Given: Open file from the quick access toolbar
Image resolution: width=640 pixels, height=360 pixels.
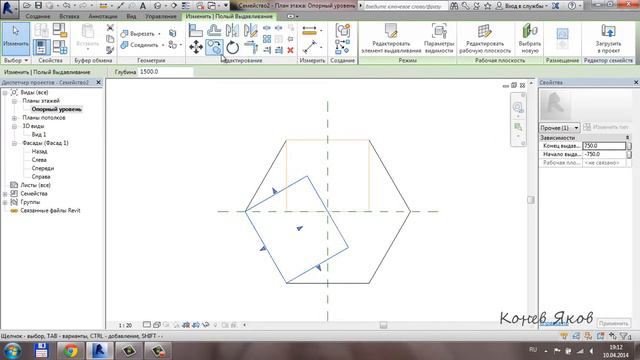Looking at the screenshot, I should [x=27, y=6].
